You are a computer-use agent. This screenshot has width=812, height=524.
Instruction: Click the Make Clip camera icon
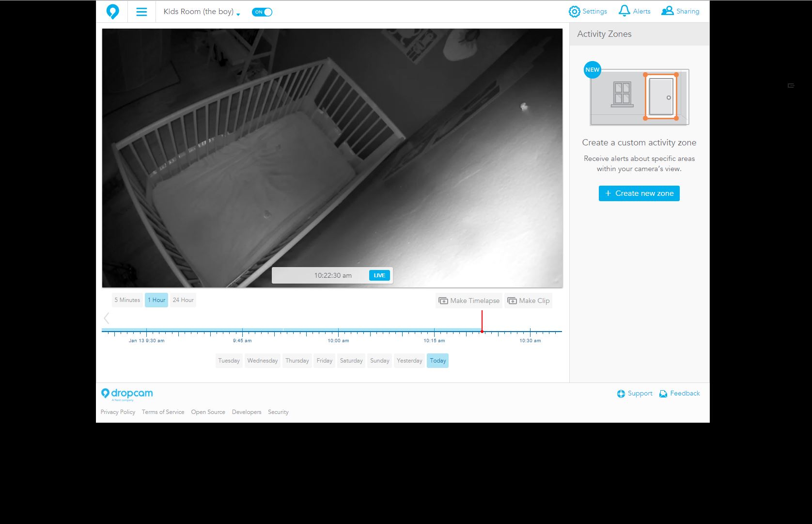tap(512, 301)
